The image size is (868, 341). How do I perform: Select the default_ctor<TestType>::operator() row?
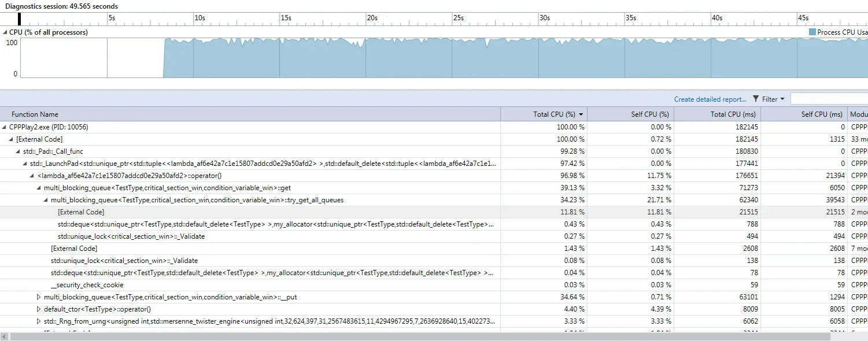click(x=434, y=309)
